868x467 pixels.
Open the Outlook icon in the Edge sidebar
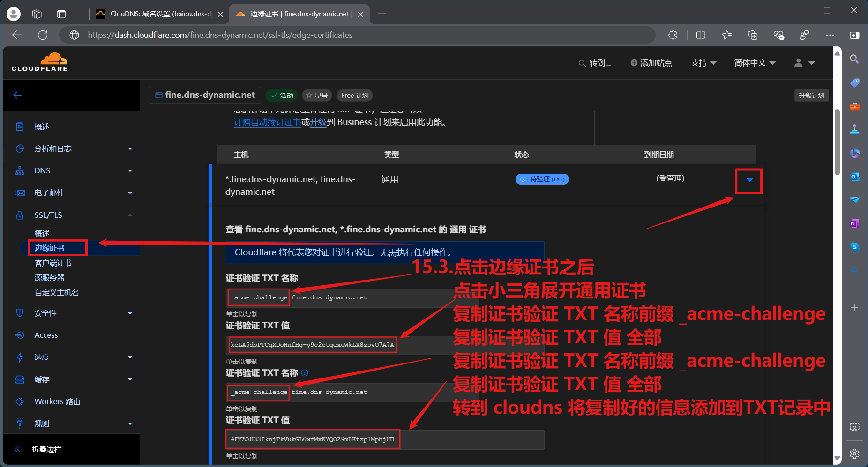pos(854,177)
